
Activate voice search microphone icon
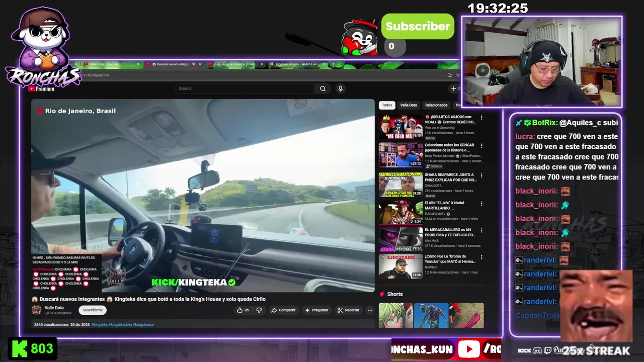[340, 88]
